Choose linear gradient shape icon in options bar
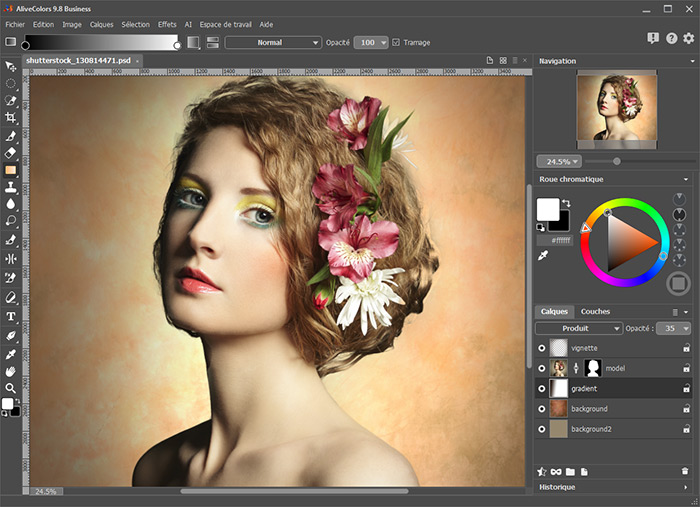Screen dimensions: 700x507 coord(193,42)
